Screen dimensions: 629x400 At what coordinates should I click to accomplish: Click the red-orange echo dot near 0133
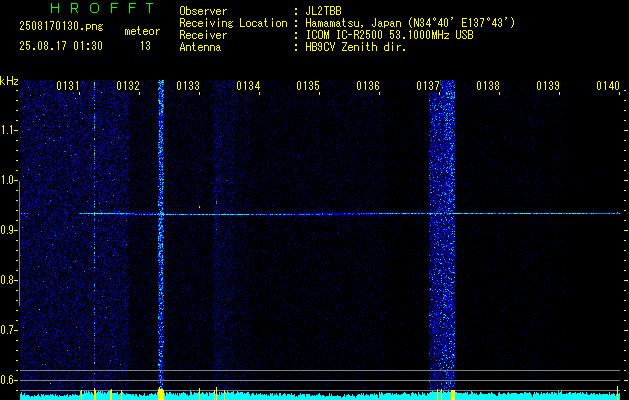click(216, 203)
